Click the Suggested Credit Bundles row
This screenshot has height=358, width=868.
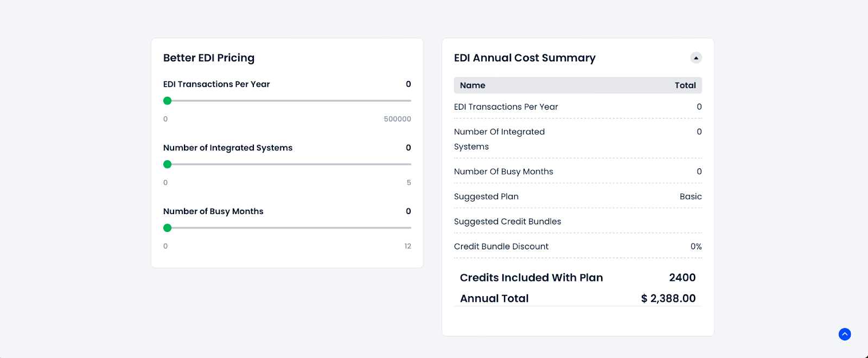coord(578,221)
